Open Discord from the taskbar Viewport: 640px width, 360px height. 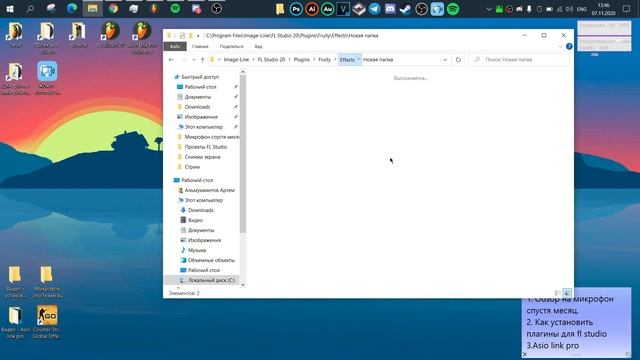(x=390, y=9)
